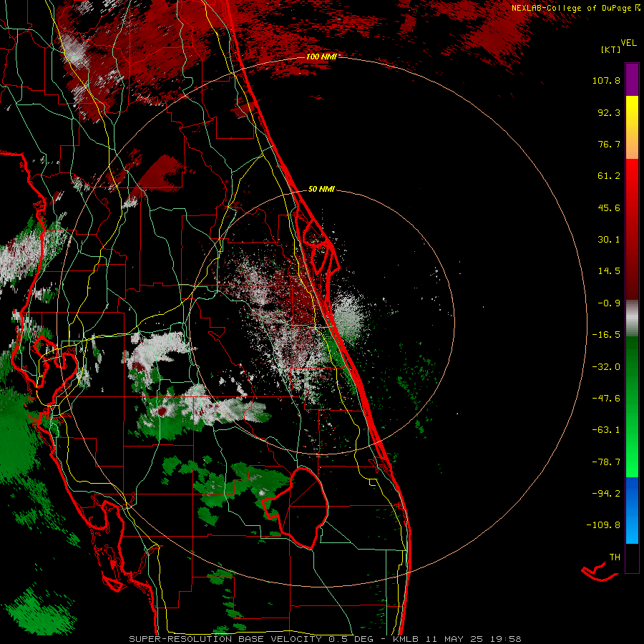
Task: Pick the -94.2 velocity scale value
Action: pyautogui.click(x=606, y=493)
